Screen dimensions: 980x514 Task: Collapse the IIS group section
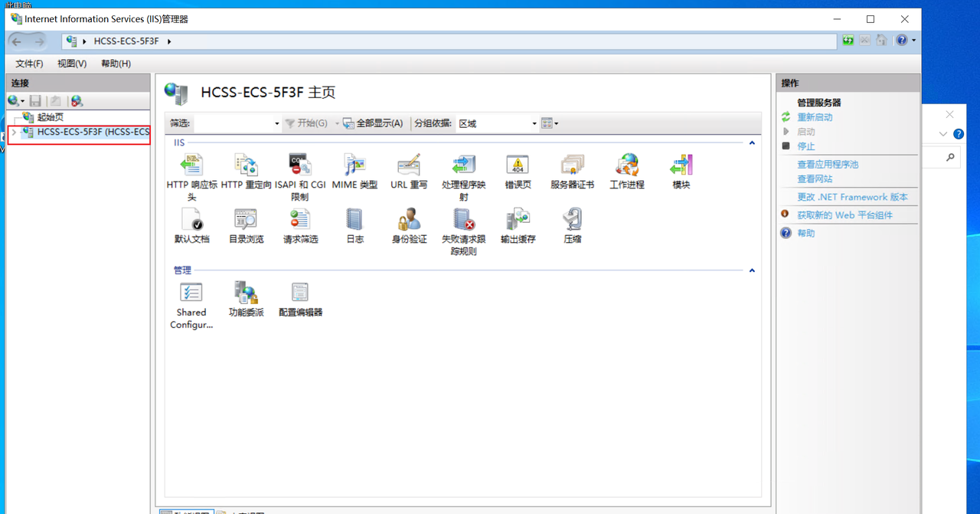(752, 143)
